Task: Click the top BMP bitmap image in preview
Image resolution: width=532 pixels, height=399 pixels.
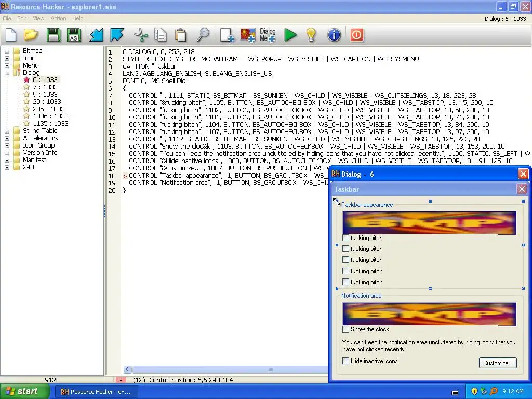Action: click(x=429, y=223)
